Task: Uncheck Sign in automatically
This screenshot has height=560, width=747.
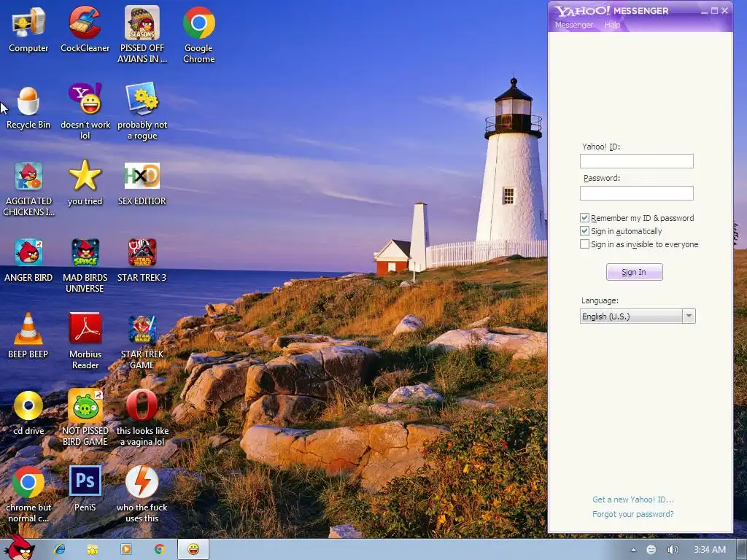Action: point(584,231)
